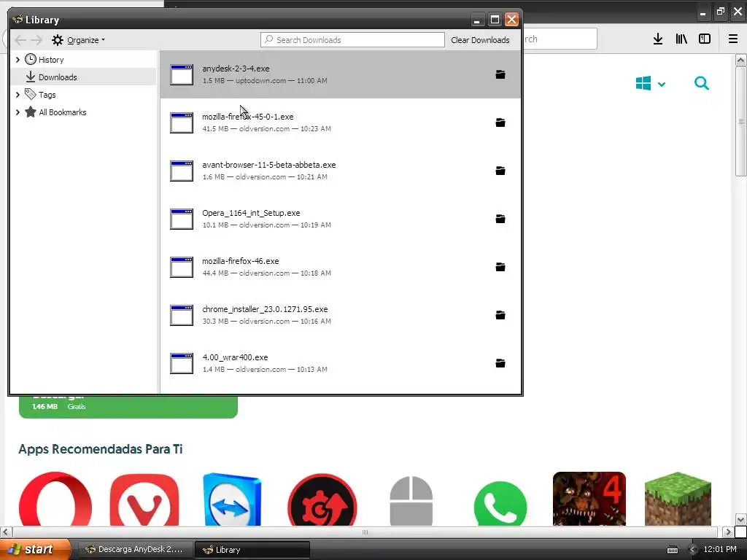Image resolution: width=747 pixels, height=560 pixels.
Task: Open Minecraft recommended app icon
Action: (x=678, y=499)
